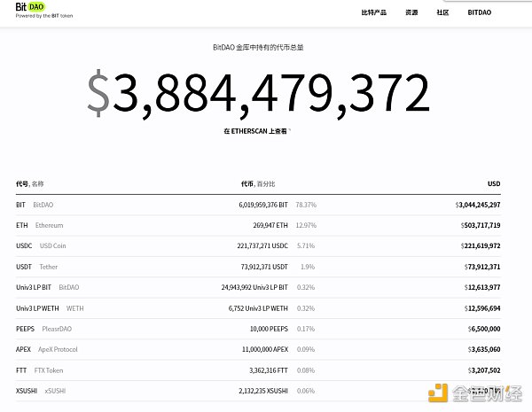Click the USD column header
The image size is (532, 412).
493,184
